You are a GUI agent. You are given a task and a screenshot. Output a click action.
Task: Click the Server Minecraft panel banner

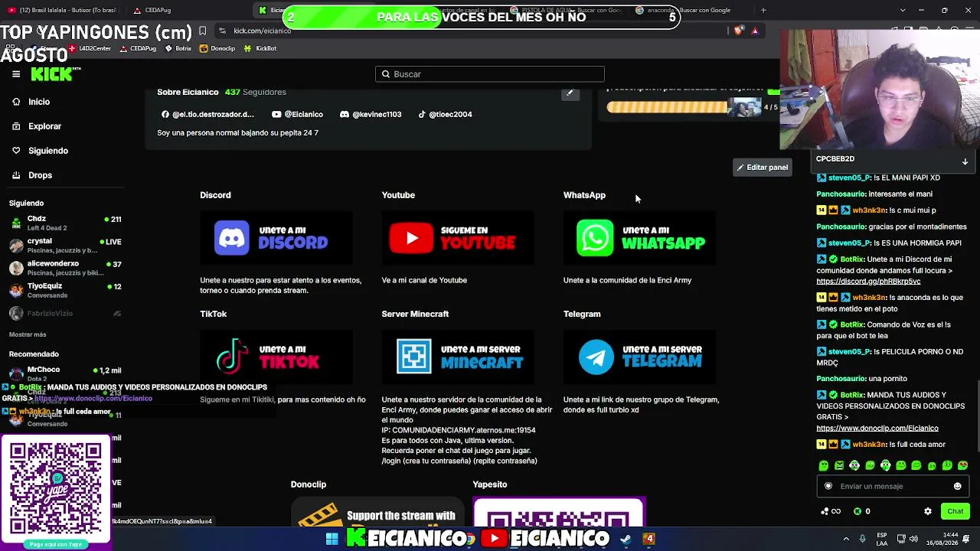tap(458, 357)
